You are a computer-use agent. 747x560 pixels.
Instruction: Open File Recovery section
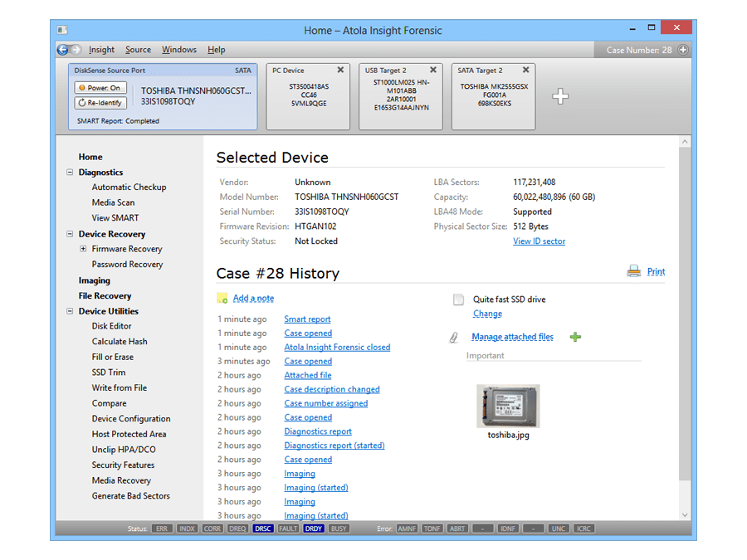[105, 295]
